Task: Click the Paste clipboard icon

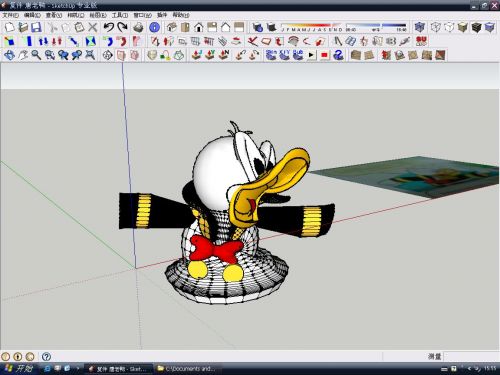Action: tap(79, 27)
